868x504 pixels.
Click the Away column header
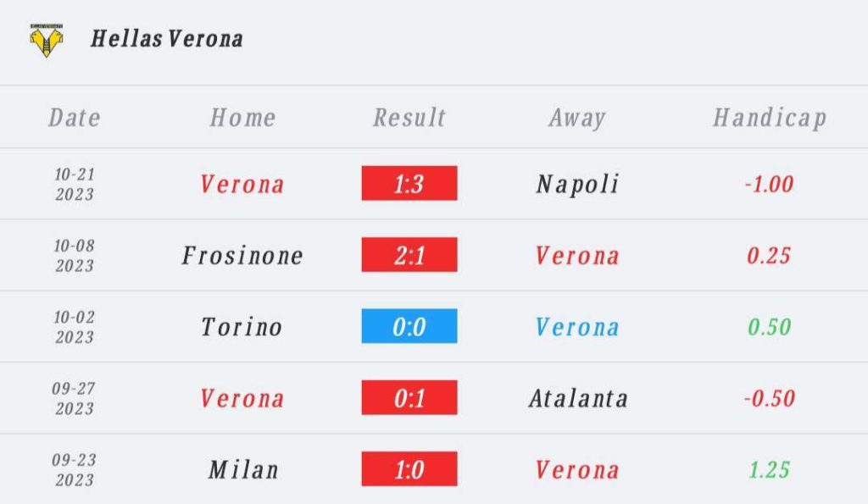(x=577, y=118)
